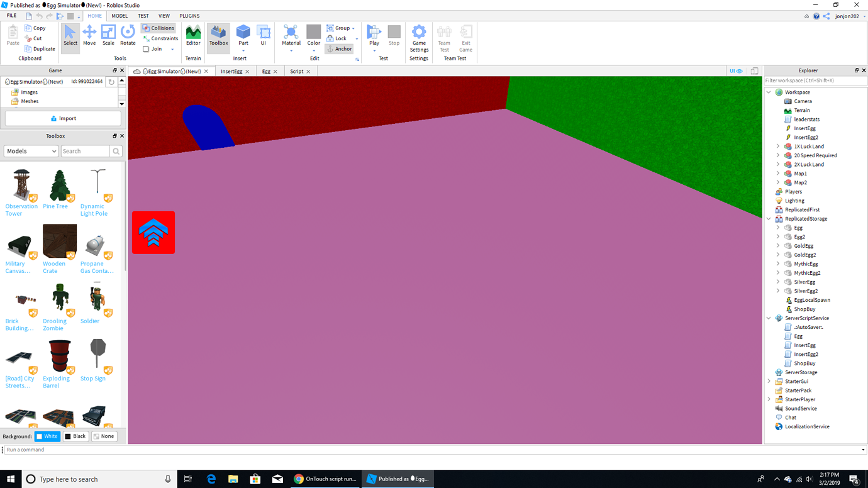
Task: Open the Terrain Editor
Action: [x=192, y=36]
